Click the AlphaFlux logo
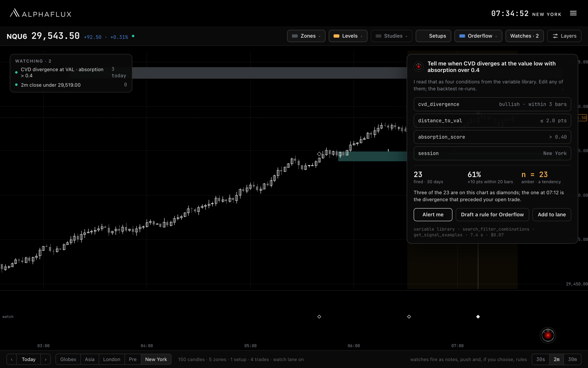This screenshot has width=588, height=368. (41, 13)
